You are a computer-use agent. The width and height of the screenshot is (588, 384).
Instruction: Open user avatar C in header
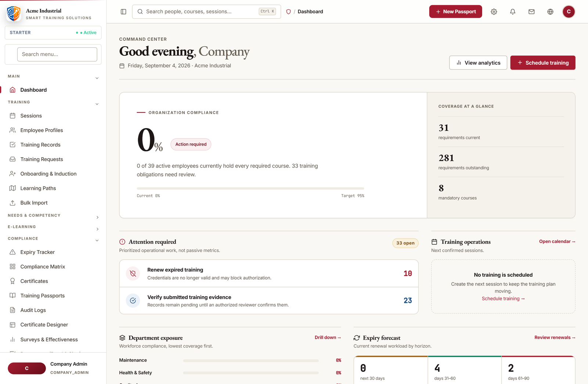569,12
